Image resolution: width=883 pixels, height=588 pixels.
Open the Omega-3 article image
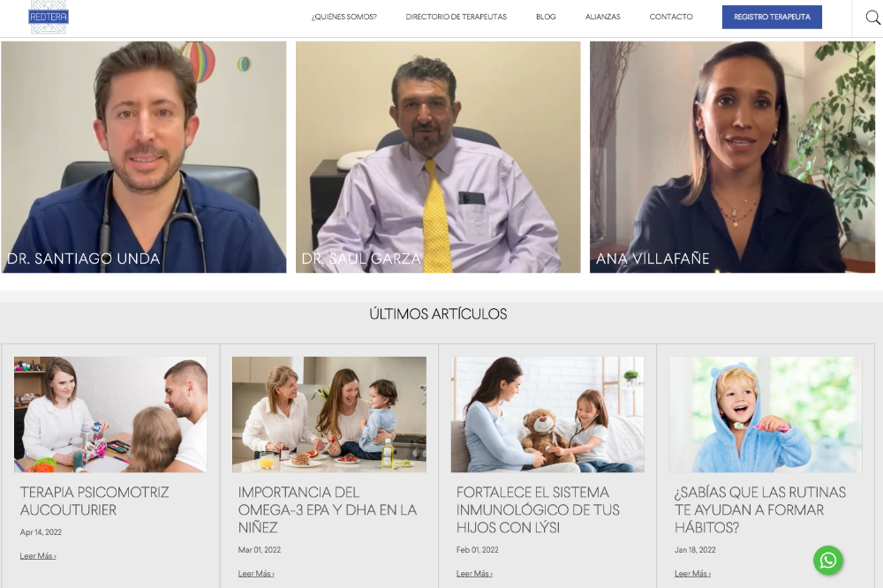click(x=328, y=415)
